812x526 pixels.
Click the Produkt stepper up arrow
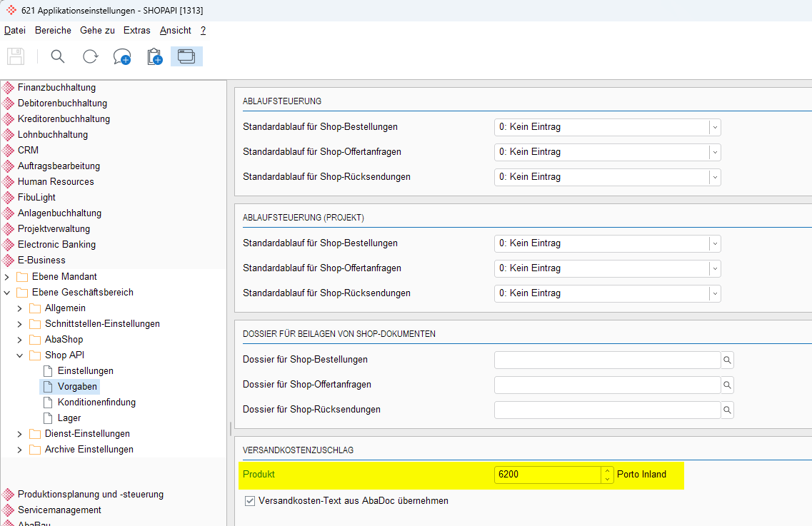point(606,470)
